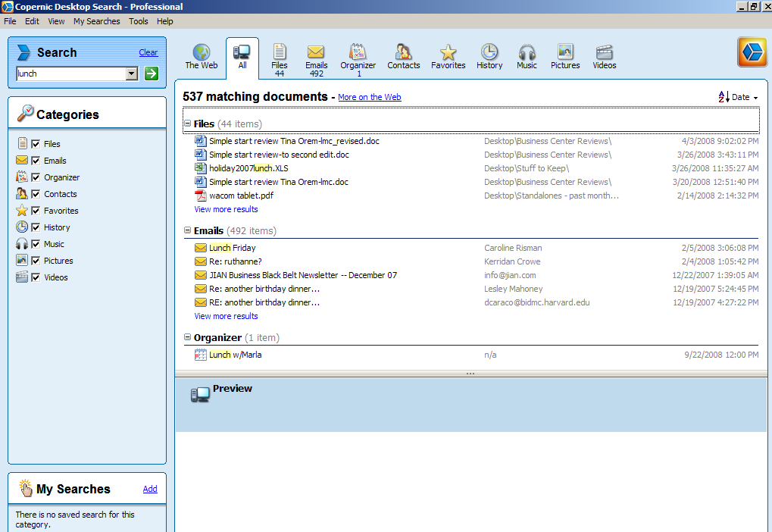The height and width of the screenshot is (532, 772).
Task: Click the Add link in My Searches
Action: [x=150, y=489]
